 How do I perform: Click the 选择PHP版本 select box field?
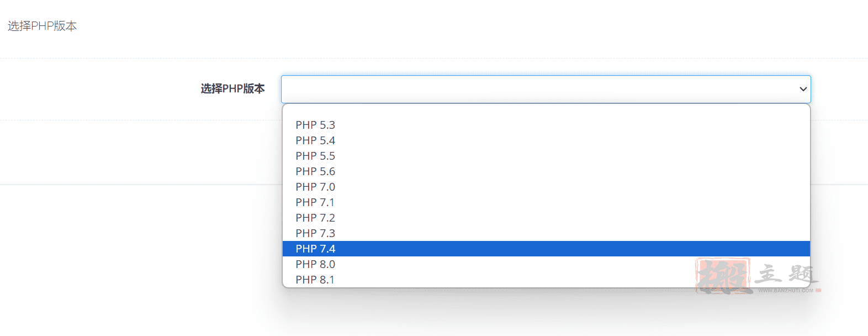(x=546, y=89)
